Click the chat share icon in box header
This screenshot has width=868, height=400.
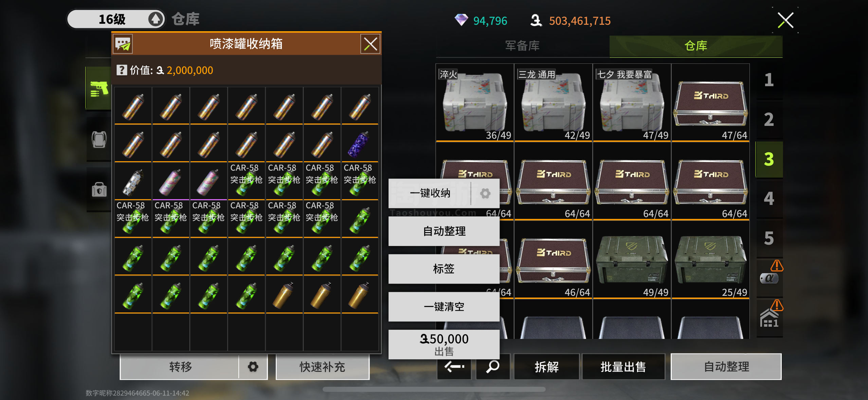pos(123,44)
